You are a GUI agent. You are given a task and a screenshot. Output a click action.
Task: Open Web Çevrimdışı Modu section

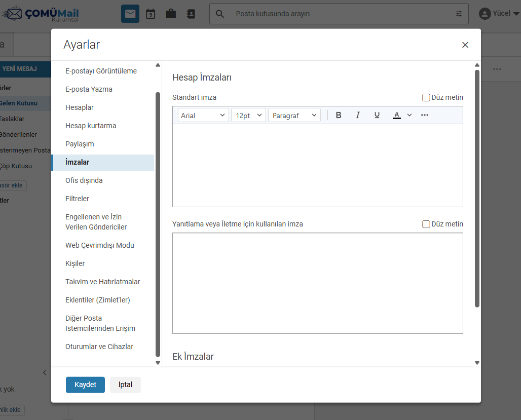tap(100, 245)
